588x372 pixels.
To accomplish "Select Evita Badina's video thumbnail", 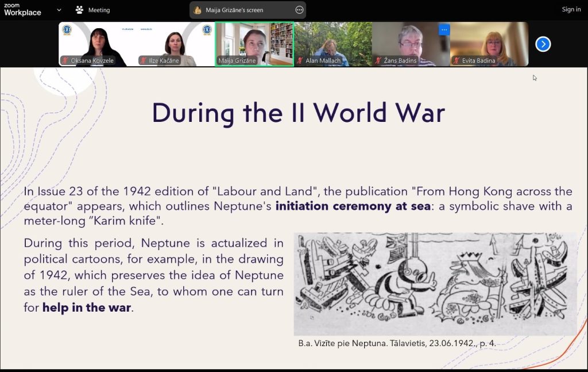I will (489, 44).
